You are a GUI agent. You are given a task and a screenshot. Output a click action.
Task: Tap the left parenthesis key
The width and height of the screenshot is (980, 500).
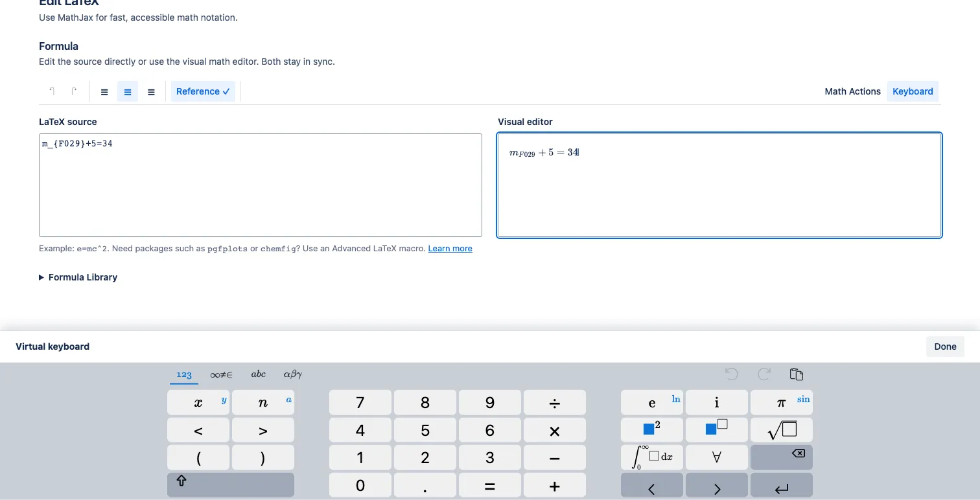tap(198, 457)
